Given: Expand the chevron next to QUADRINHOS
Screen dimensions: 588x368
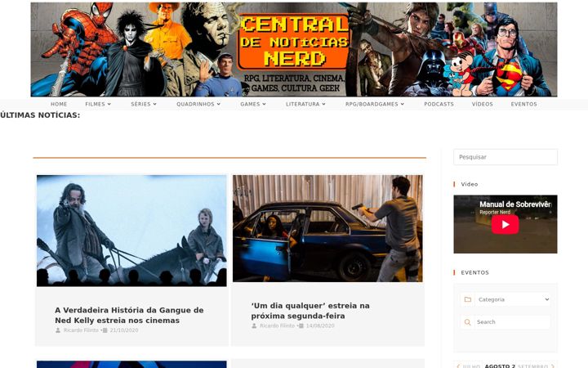Looking at the screenshot, I should 219,104.
